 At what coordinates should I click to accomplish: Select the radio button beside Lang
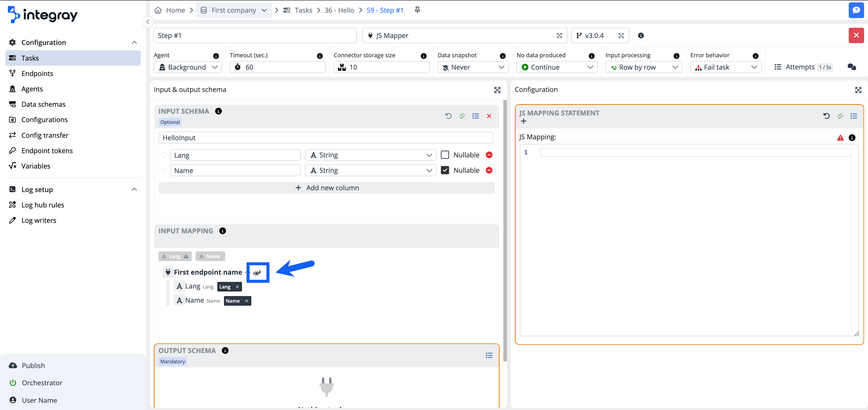click(x=164, y=155)
